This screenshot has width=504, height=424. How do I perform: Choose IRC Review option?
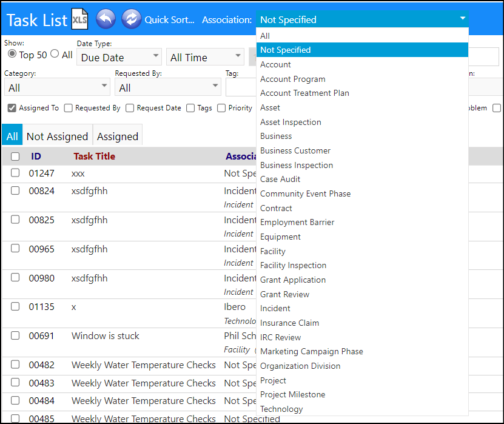(x=362, y=337)
